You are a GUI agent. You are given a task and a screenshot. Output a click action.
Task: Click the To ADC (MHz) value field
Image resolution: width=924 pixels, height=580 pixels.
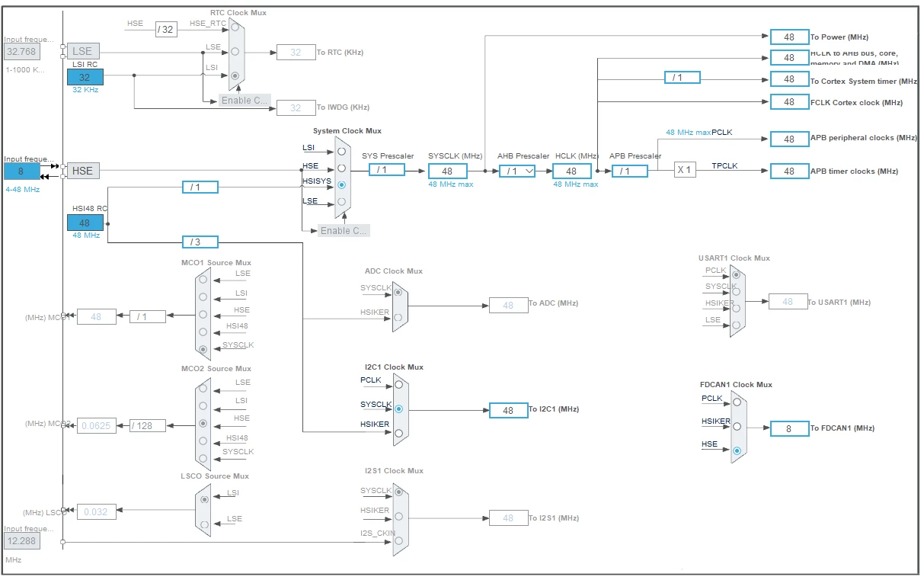coord(508,305)
